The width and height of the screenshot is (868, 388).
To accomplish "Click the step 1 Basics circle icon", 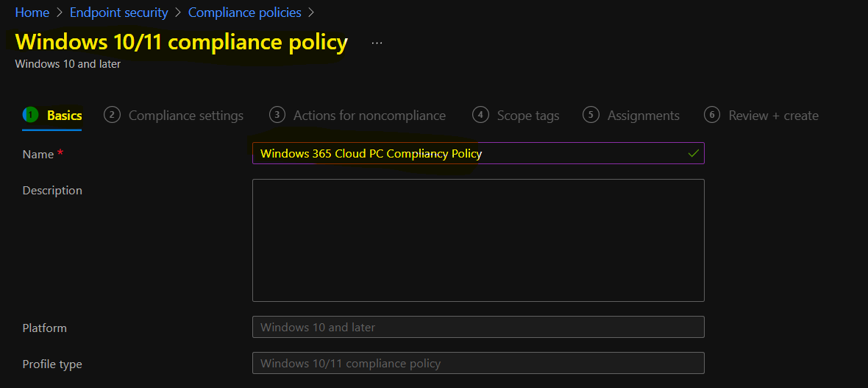I will click(30, 115).
